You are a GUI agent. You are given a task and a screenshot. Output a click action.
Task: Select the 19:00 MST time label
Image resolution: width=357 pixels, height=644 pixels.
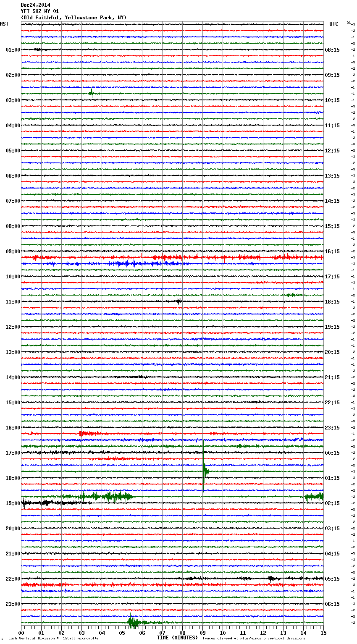tap(13, 503)
